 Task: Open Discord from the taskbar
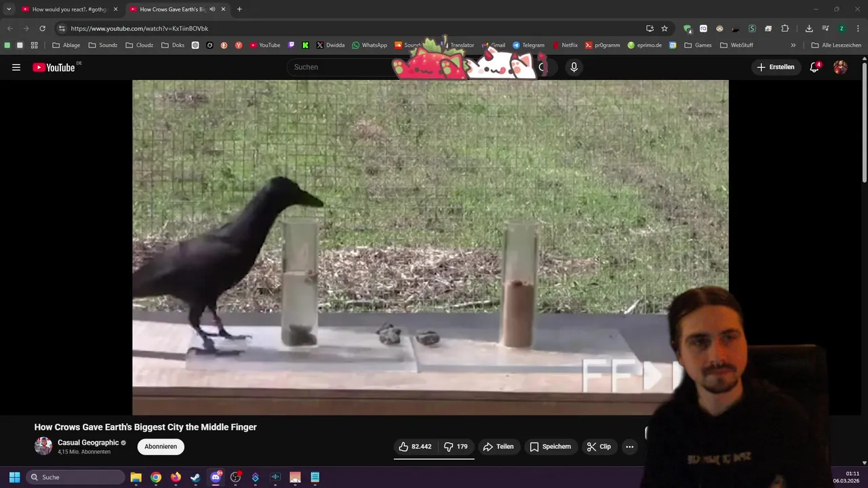coord(216,477)
